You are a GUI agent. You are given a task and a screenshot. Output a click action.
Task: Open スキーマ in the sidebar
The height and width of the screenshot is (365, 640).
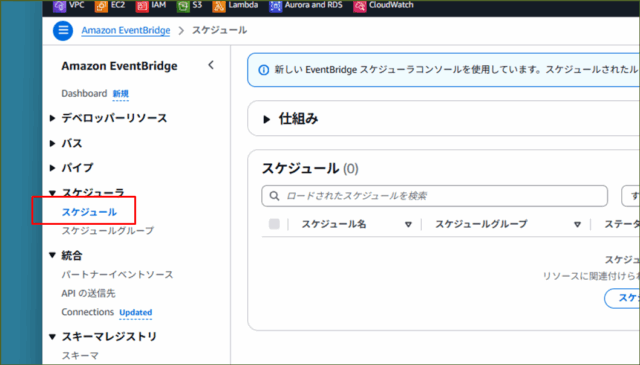point(80,356)
